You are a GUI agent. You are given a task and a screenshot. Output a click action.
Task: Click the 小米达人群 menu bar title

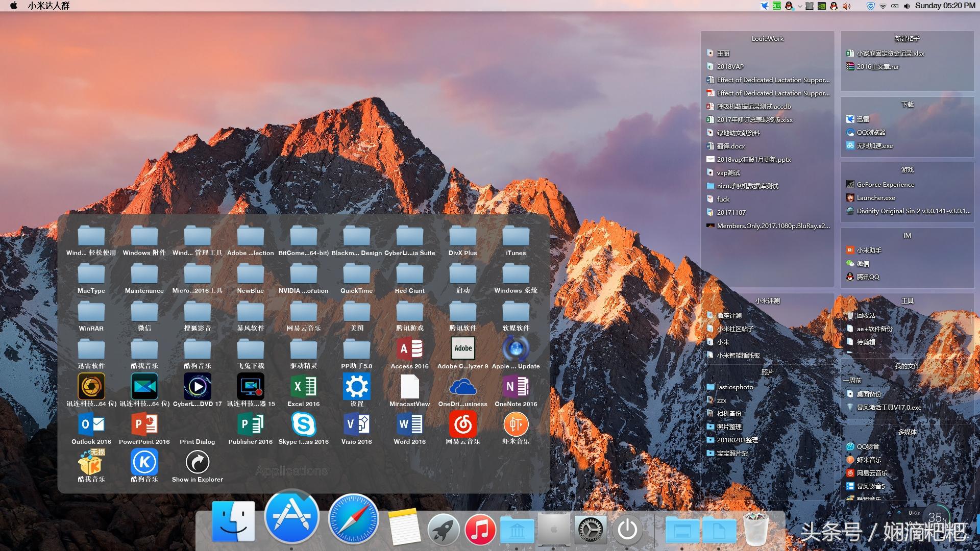pyautogui.click(x=48, y=6)
